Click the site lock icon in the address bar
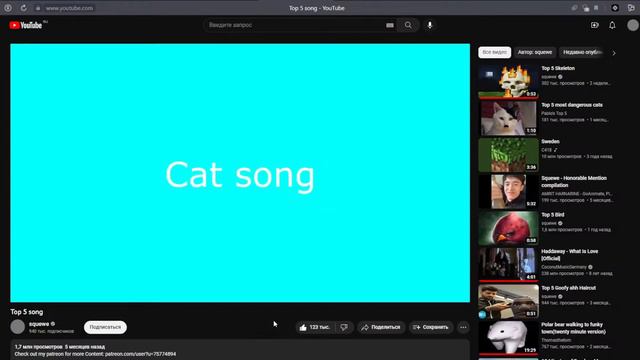The image size is (640, 360). [38, 8]
